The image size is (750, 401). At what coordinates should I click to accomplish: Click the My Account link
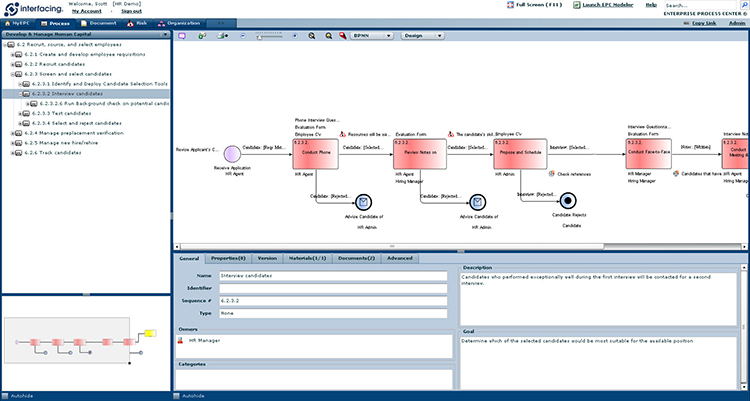coord(87,11)
